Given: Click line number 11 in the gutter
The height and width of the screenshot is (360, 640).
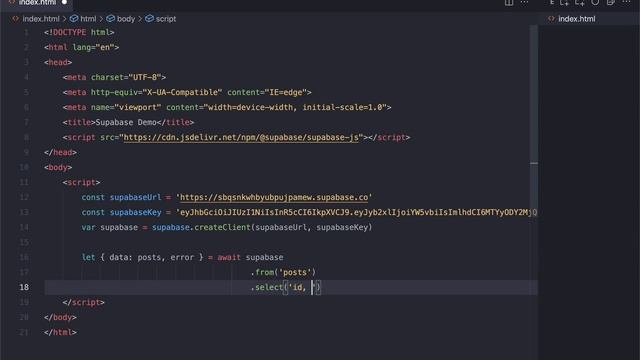Looking at the screenshot, I should [x=24, y=182].
